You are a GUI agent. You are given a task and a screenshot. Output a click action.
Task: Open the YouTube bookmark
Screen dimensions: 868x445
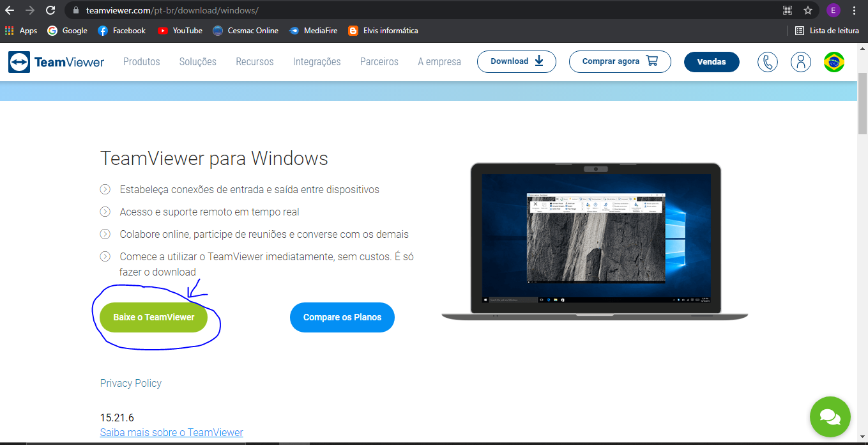click(x=179, y=31)
